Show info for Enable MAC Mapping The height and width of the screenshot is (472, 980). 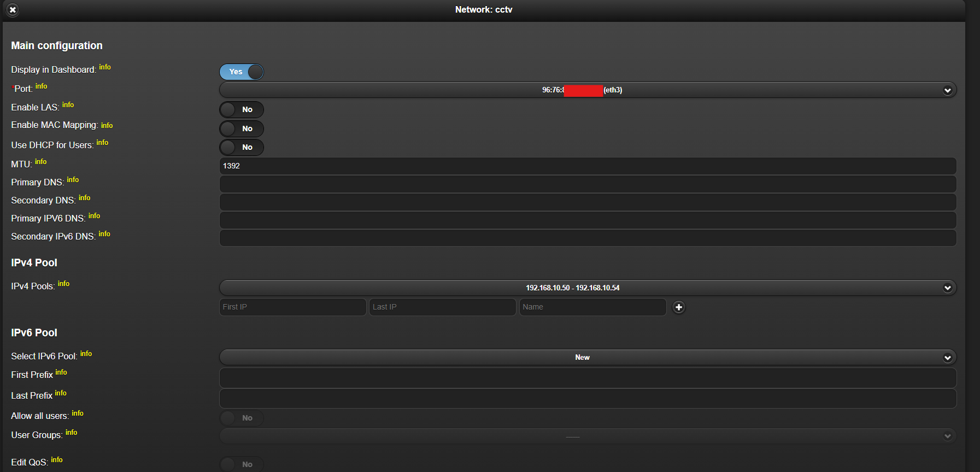point(107,126)
